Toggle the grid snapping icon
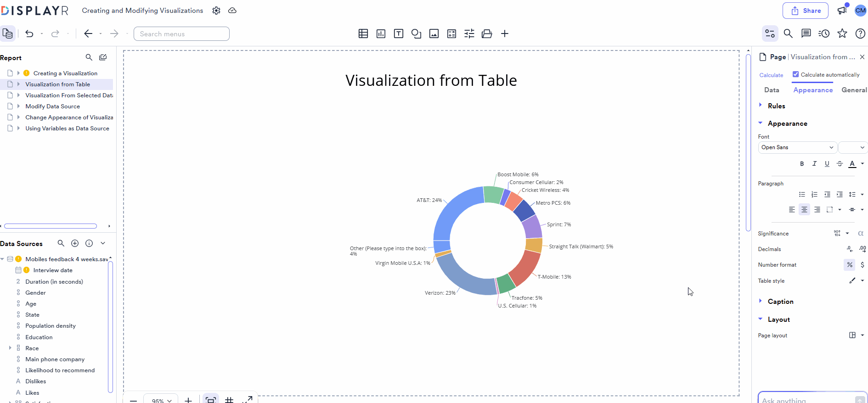The width and height of the screenshot is (868, 403). [229, 400]
